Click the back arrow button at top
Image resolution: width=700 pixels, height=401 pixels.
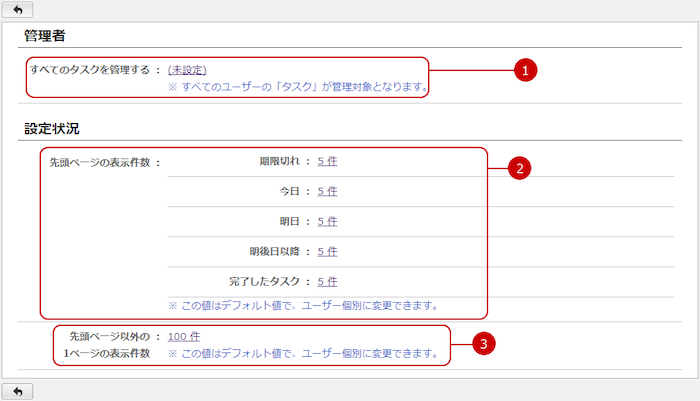point(17,9)
